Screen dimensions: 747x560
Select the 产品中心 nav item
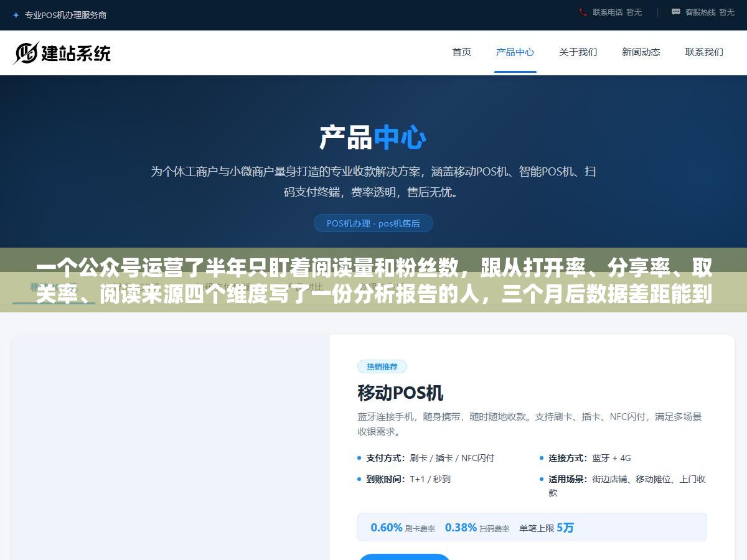pyautogui.click(x=515, y=52)
